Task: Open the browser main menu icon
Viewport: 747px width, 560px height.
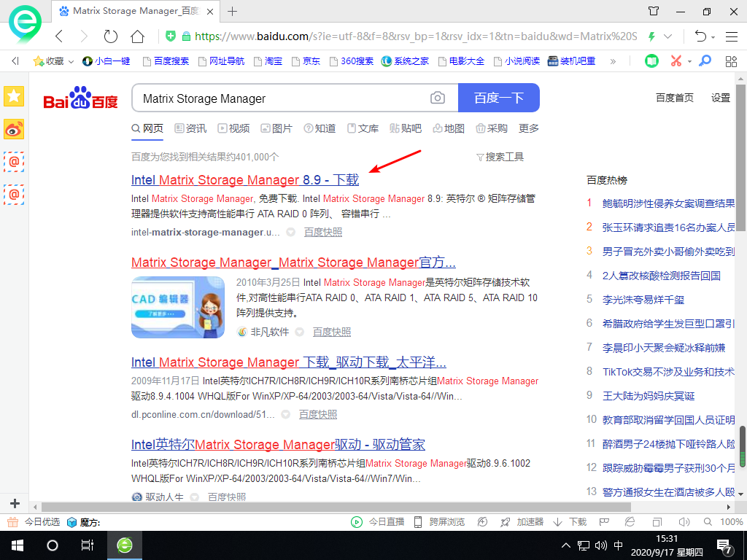Action: pos(731,36)
